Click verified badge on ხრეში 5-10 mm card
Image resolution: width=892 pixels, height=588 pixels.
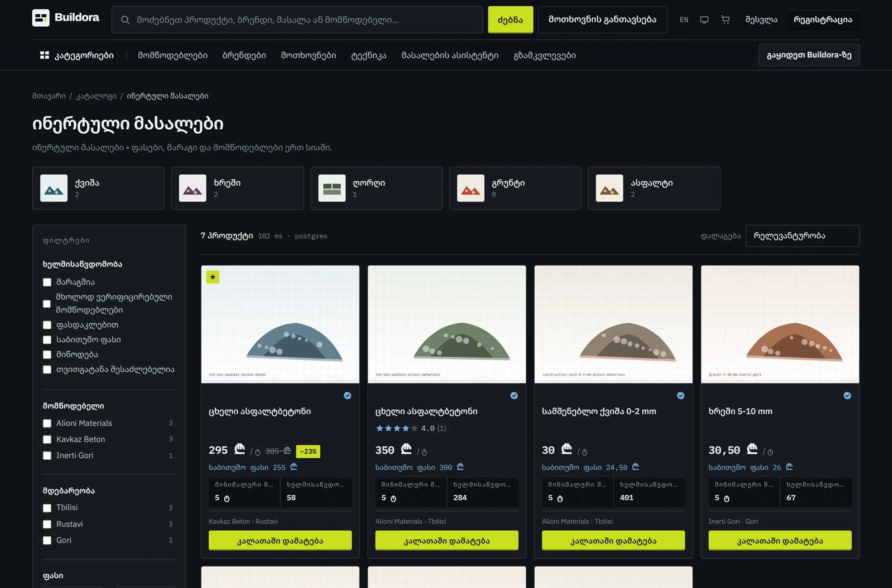847,395
